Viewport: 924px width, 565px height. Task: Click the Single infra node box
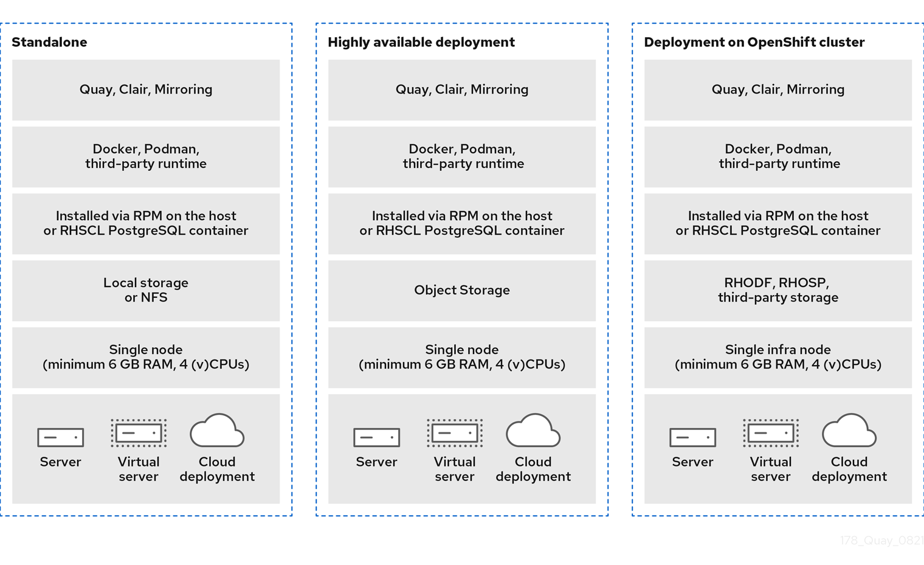(x=778, y=357)
